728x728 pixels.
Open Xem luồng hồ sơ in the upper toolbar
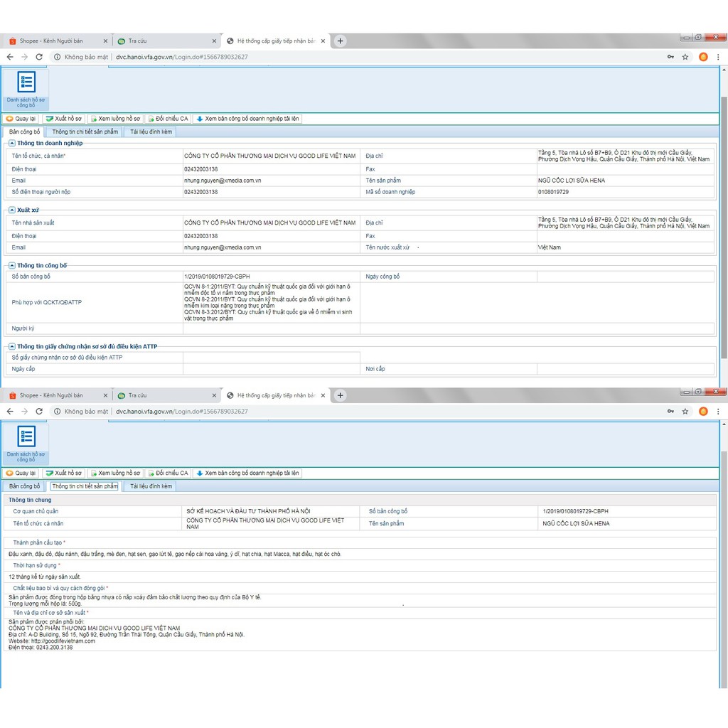114,119
